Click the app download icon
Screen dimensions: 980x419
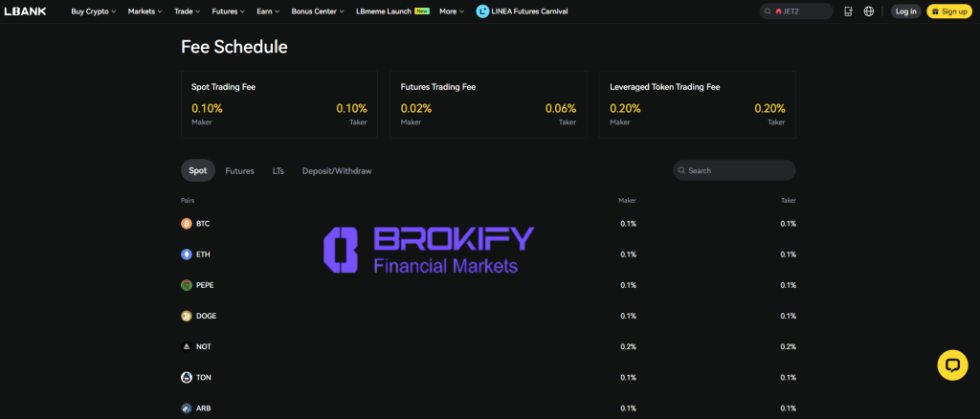pos(847,11)
